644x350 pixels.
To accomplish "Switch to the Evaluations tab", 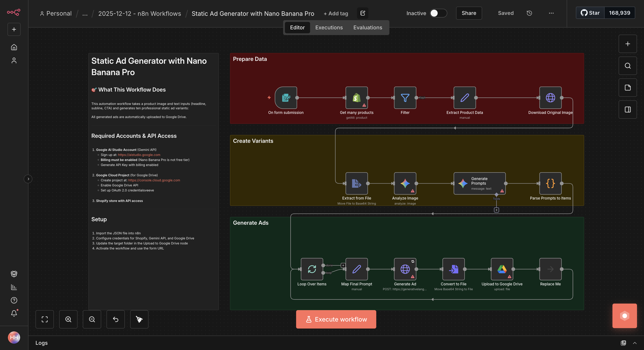I will (368, 28).
